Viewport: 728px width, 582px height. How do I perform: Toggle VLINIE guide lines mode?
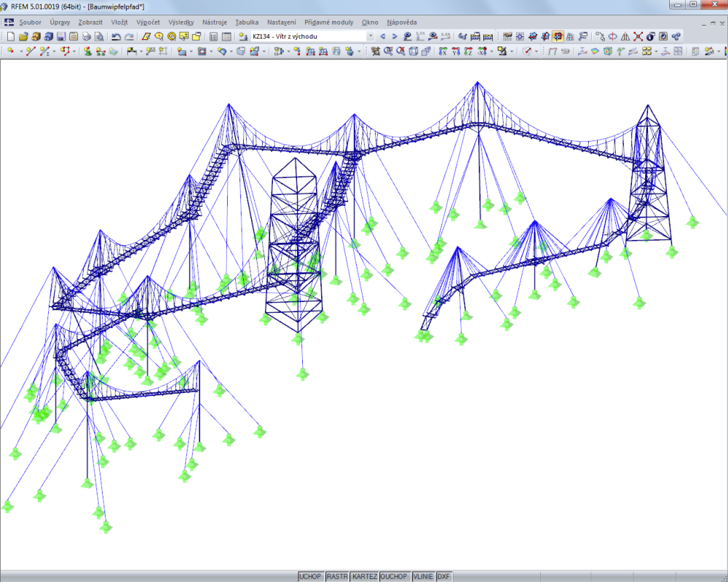pos(422,576)
